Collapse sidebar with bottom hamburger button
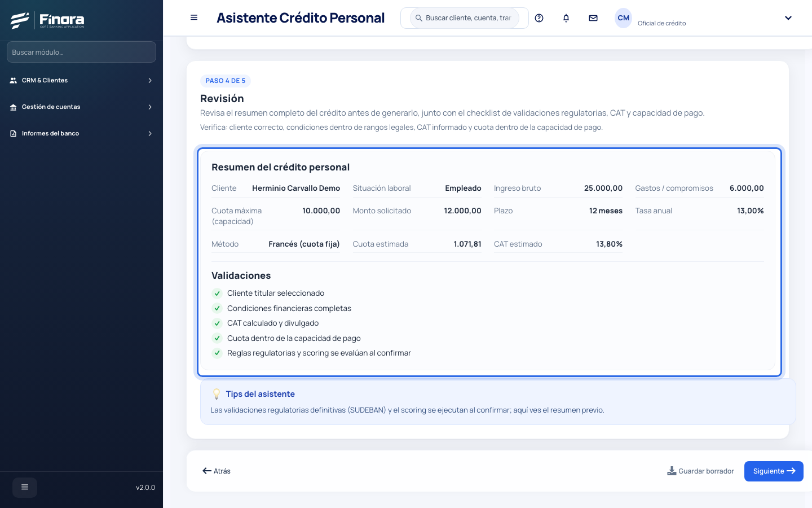This screenshot has height=508, width=812. pos(25,487)
